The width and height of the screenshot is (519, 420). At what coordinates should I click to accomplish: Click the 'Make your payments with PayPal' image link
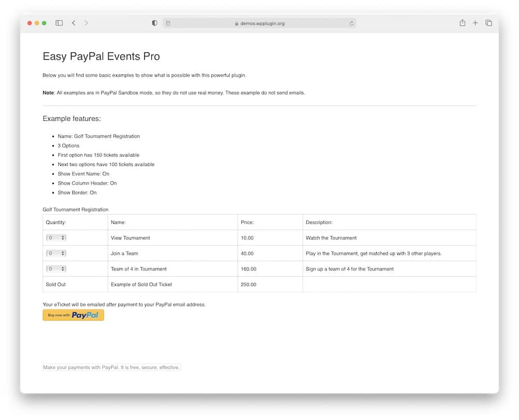(x=112, y=368)
